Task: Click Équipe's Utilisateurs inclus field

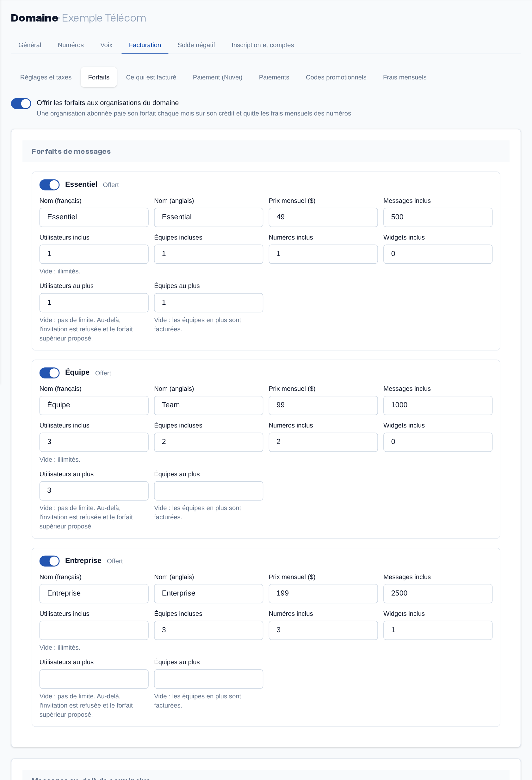Action: pyautogui.click(x=94, y=442)
